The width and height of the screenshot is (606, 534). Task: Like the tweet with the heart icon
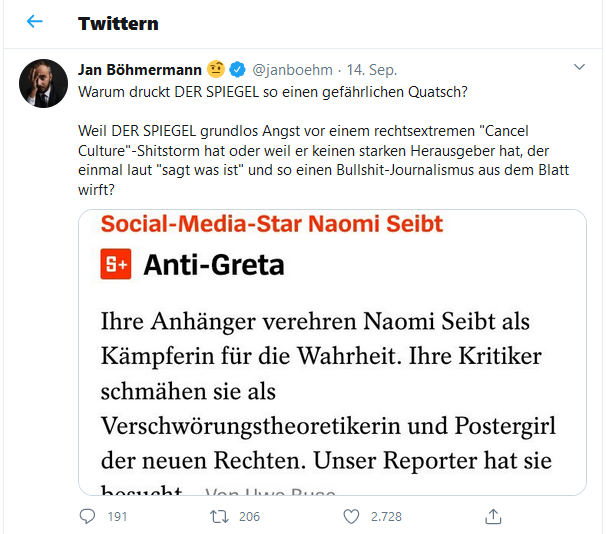(351, 516)
